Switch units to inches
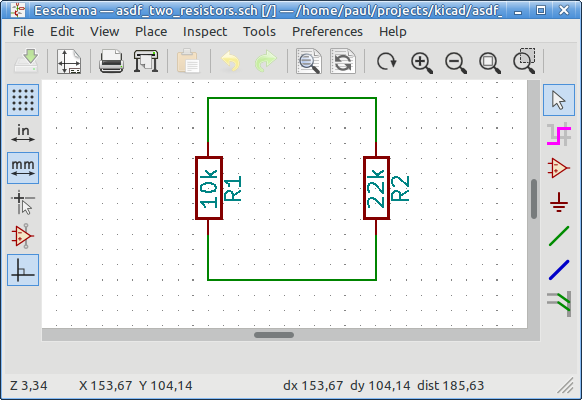The image size is (582, 400). (23, 134)
